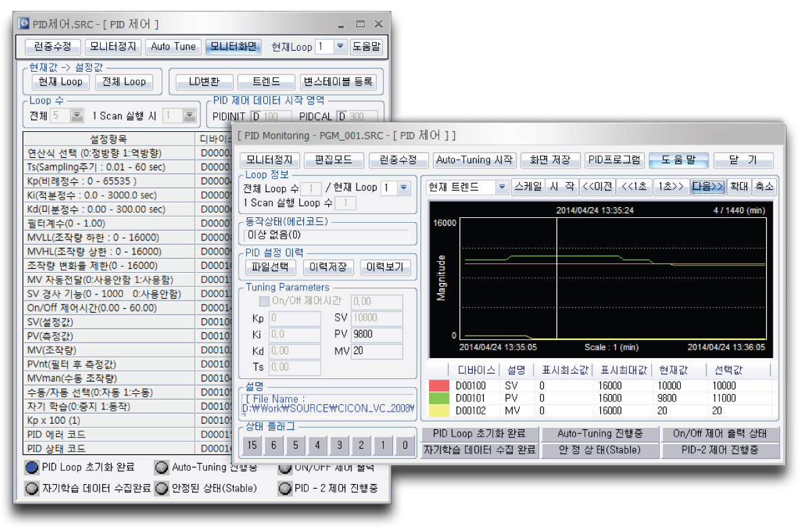The width and height of the screenshot is (812, 528).
Task: Open the PID프로그램 button
Action: click(614, 160)
